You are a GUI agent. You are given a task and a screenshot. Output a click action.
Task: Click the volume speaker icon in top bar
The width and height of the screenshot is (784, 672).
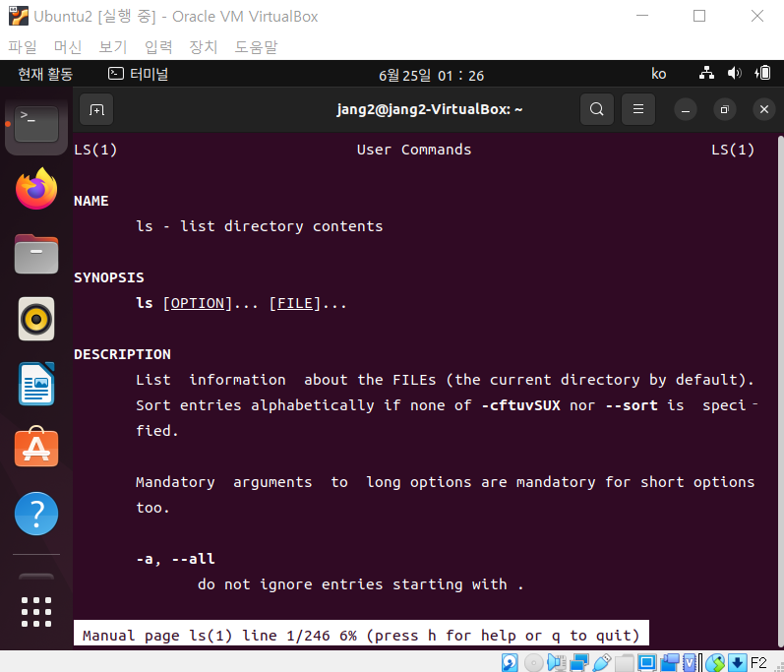pyautogui.click(x=735, y=74)
